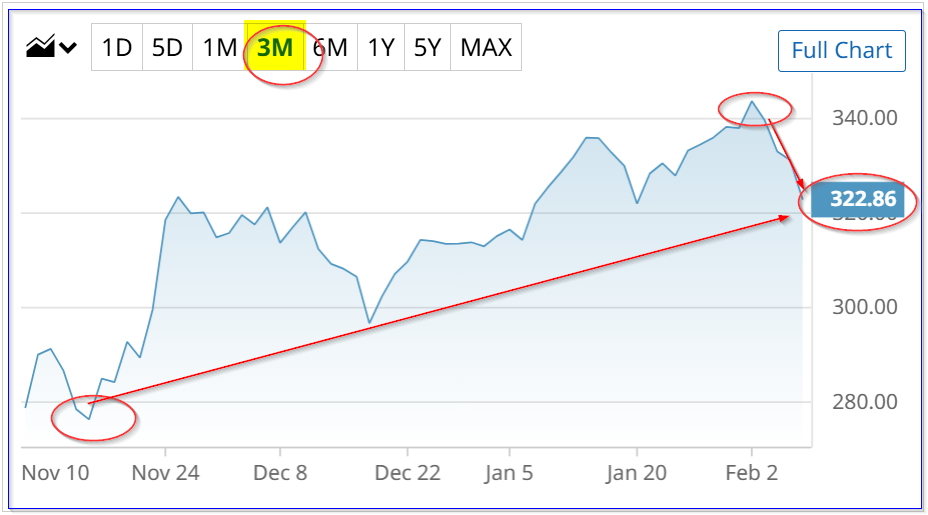
Task: Click the Nov 24 date label
Action: point(166,472)
